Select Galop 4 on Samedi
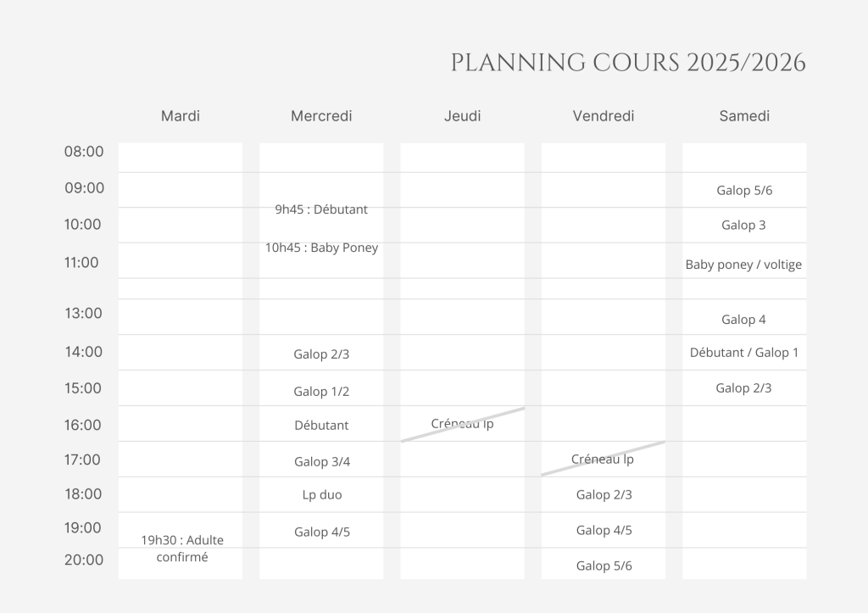868x613 pixels. point(743,320)
